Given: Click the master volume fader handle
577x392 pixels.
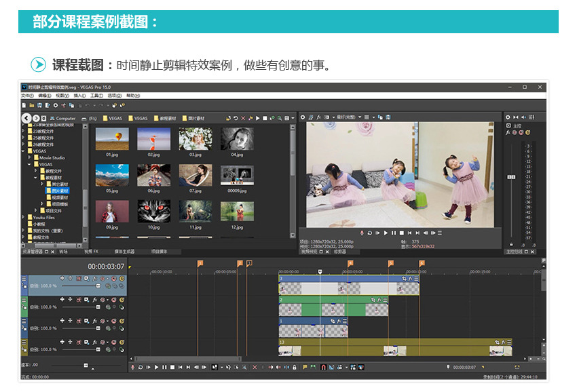Looking at the screenshot, I should point(512,177).
